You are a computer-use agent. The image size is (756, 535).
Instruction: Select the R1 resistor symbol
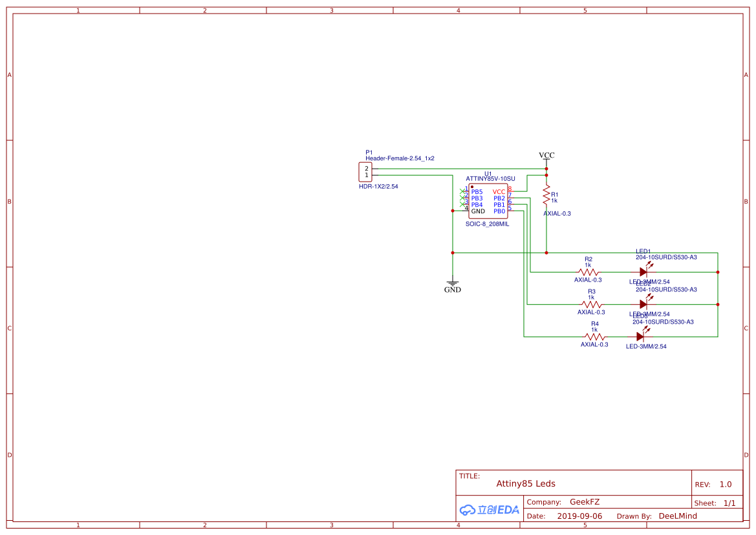tap(546, 193)
